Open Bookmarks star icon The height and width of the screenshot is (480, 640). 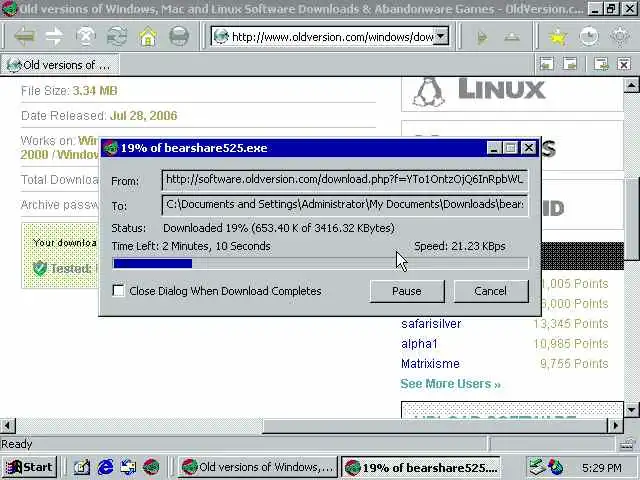click(558, 37)
